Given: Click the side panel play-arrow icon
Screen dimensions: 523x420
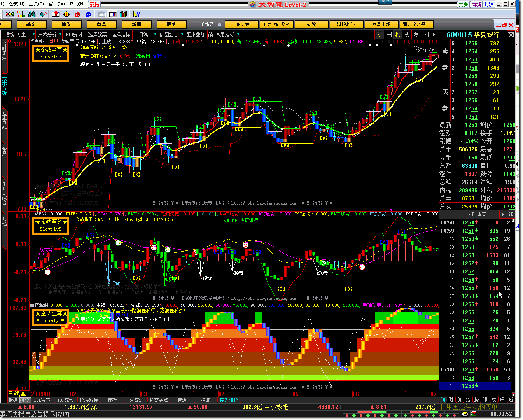Looking at the screenshot, I should click(x=434, y=35).
